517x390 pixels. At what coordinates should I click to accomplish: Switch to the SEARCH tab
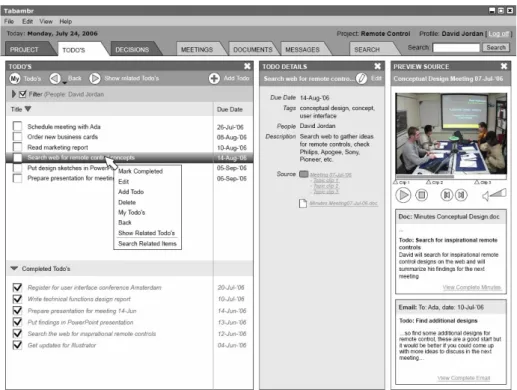tap(372, 49)
